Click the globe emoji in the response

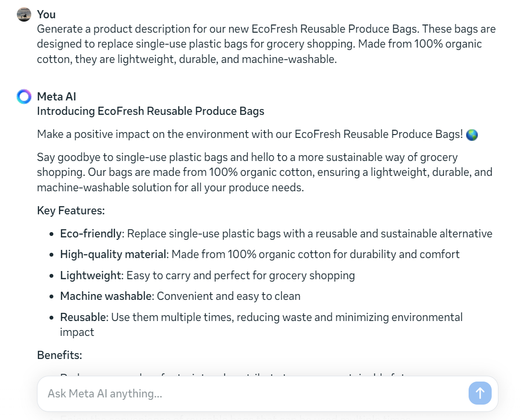[x=472, y=135]
